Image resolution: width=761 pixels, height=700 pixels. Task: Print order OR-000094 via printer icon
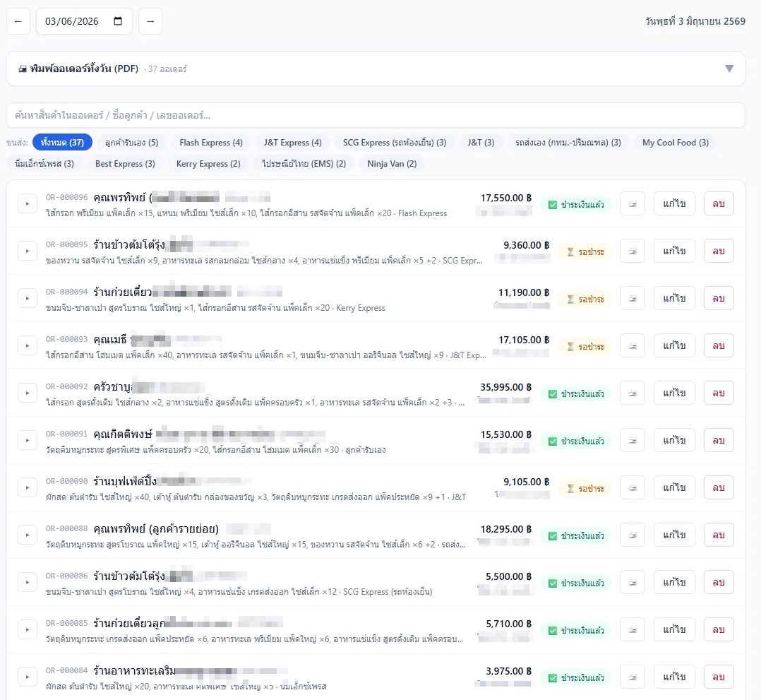tap(633, 298)
